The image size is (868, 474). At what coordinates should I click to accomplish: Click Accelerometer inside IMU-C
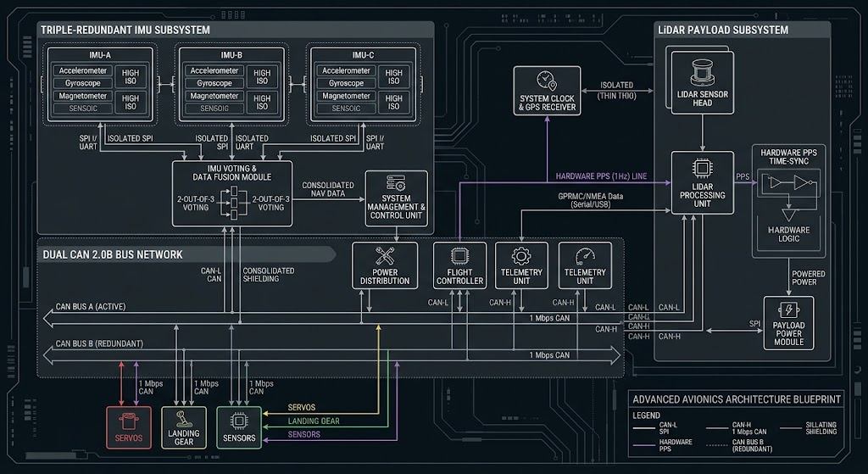tap(346, 71)
